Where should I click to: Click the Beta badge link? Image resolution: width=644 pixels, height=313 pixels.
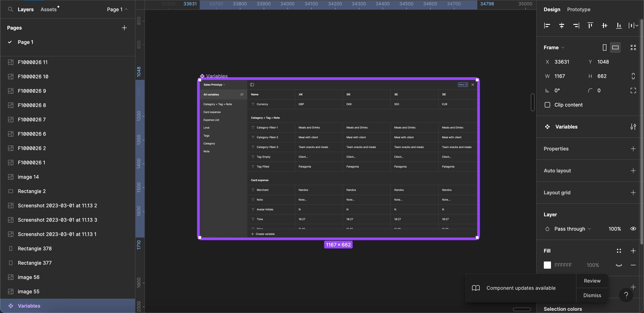pos(463,85)
